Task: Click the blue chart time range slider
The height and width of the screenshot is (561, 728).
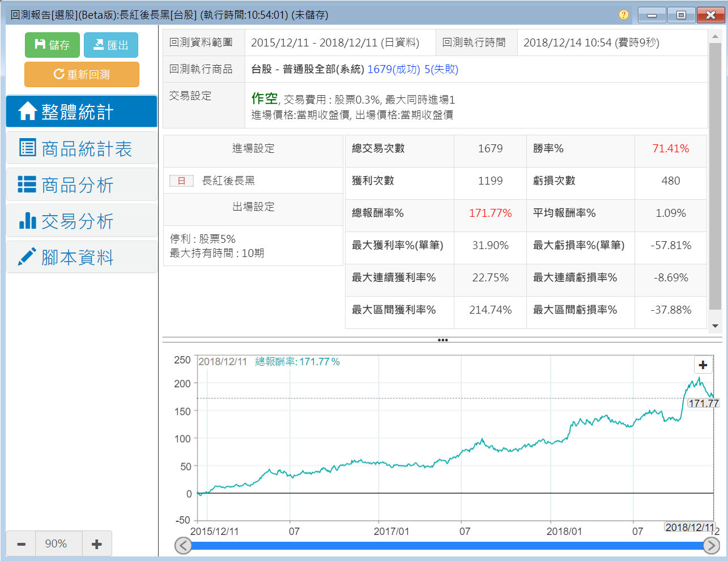Action: pyautogui.click(x=446, y=546)
